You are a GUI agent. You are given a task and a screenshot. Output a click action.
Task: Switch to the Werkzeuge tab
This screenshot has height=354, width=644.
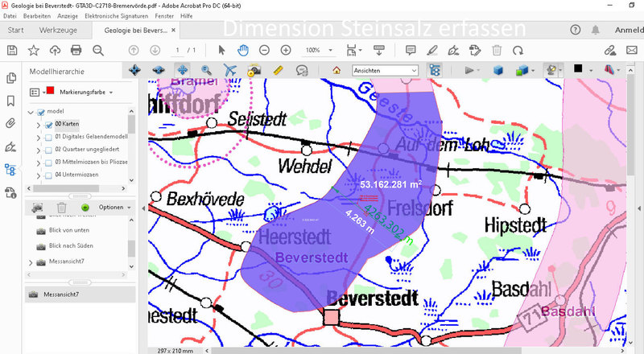click(x=60, y=31)
